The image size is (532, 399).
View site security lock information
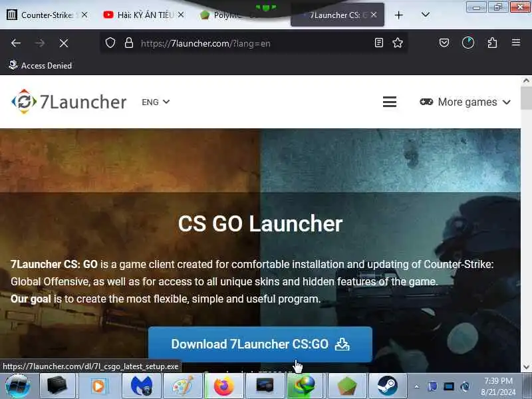(x=129, y=43)
